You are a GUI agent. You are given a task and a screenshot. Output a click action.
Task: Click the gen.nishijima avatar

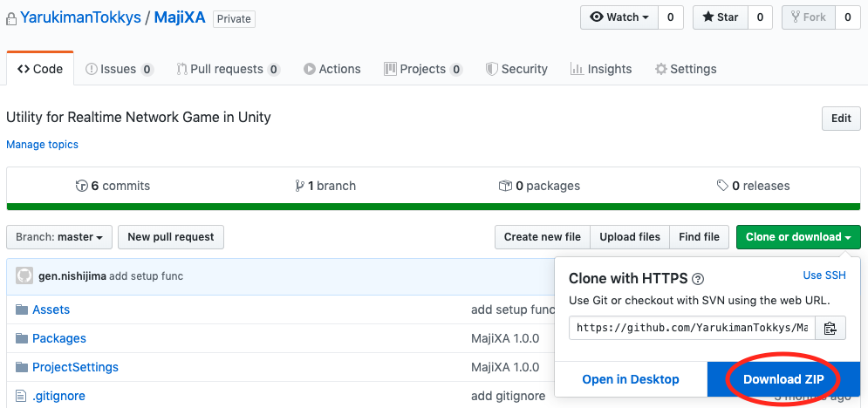(24, 275)
